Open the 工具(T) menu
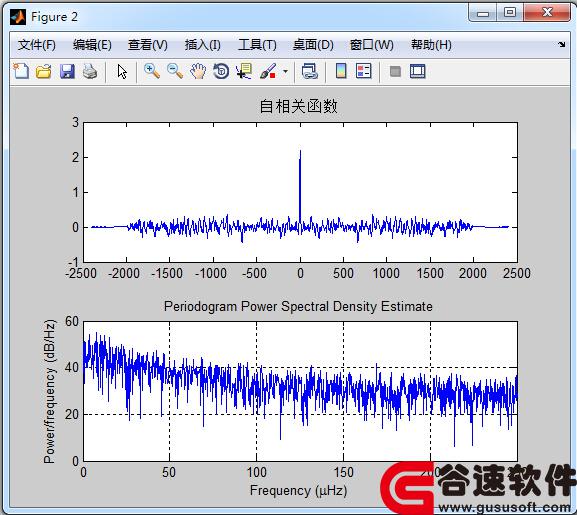The height and width of the screenshot is (515, 577). [257, 45]
